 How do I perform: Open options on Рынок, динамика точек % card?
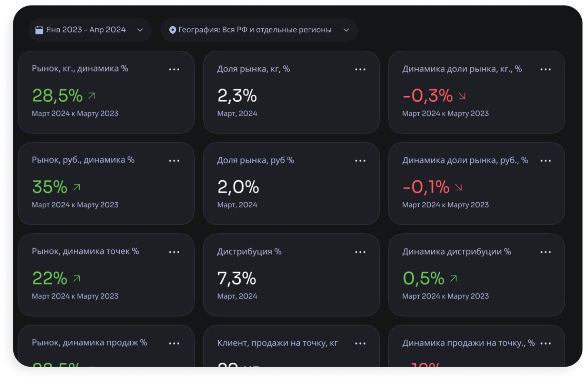click(174, 252)
